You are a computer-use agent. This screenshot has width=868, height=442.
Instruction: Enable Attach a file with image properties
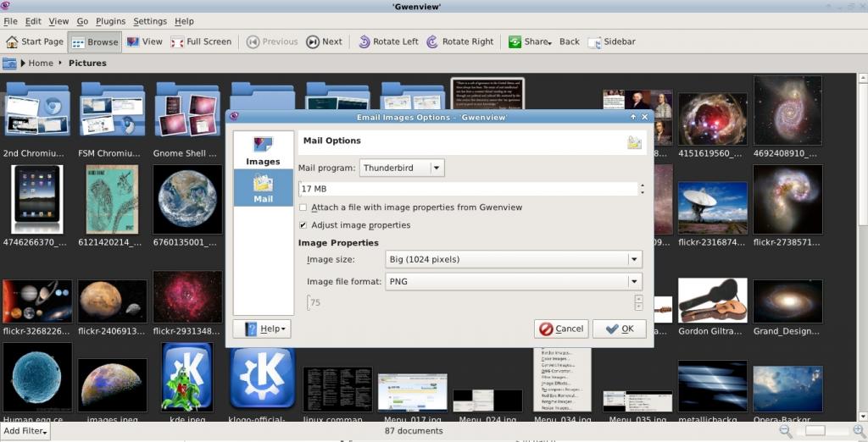pyautogui.click(x=303, y=207)
